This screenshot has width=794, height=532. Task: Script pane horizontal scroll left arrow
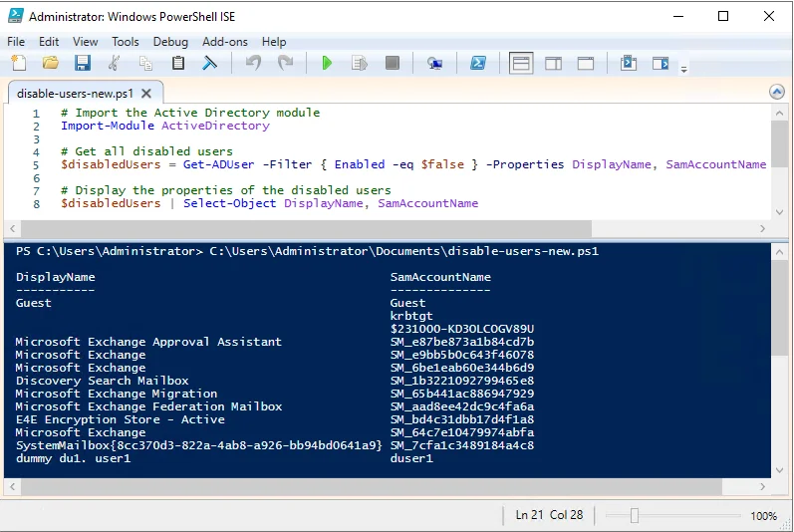13,228
